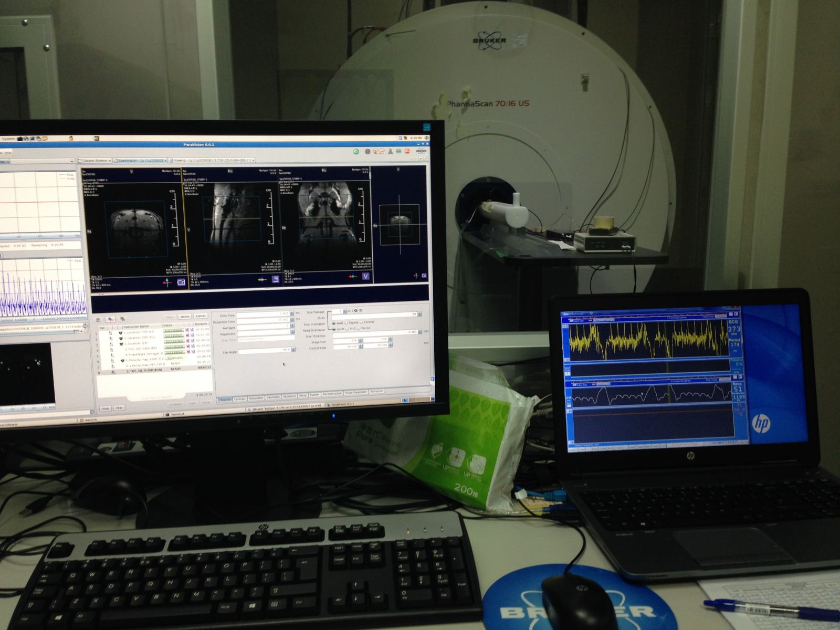
Task: Click the red stop icon in ParaVision toolbar
Action: 407,151
